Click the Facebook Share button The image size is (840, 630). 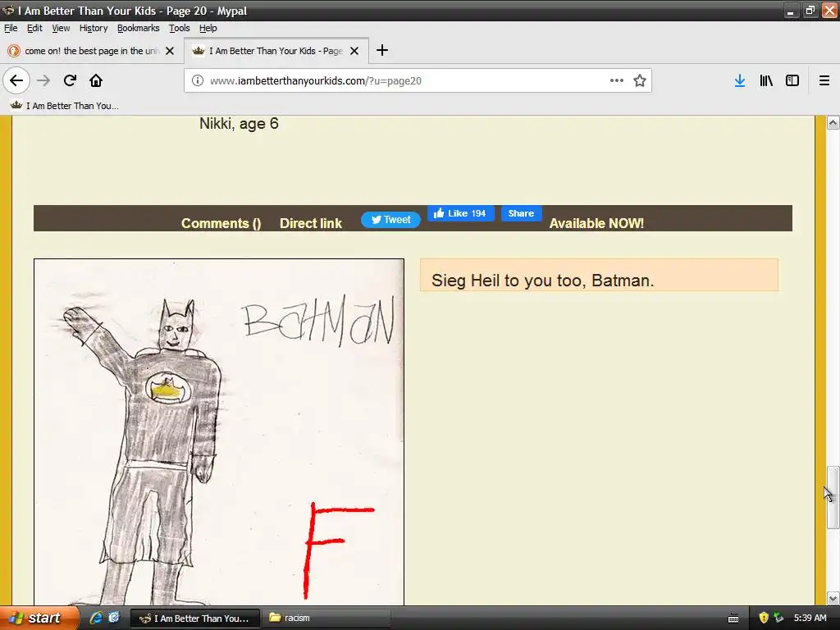(521, 213)
